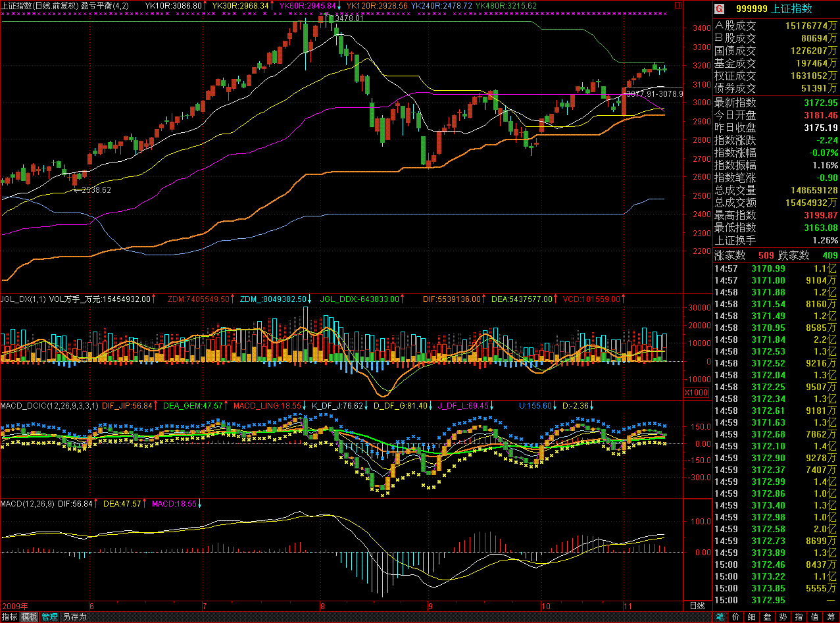Click the 最高指数 value 3199.87
Image resolution: width=840 pixels, height=623 pixels.
(821, 216)
